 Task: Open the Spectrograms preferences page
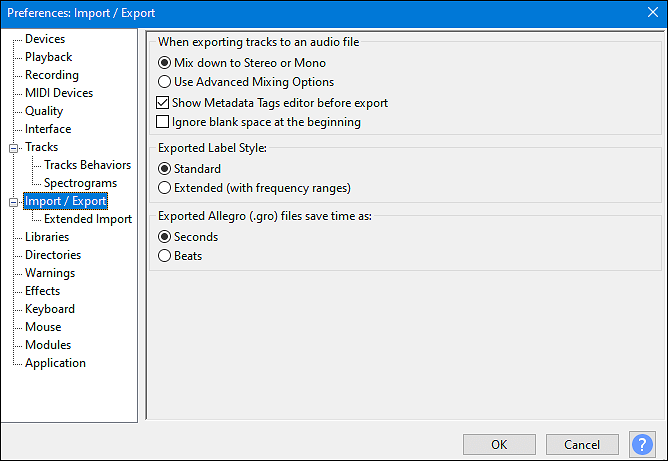[80, 183]
